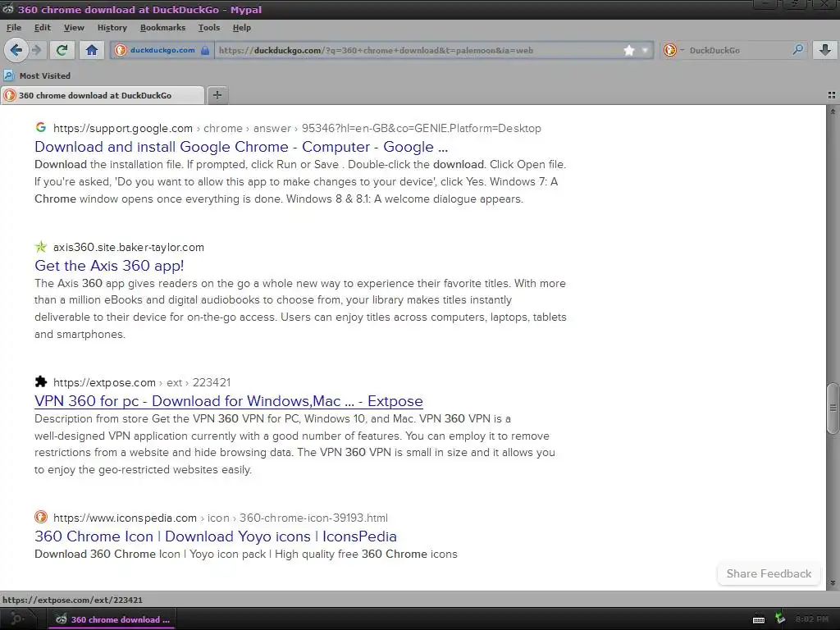840x630 pixels.
Task: Click the magnifier icon to search
Action: coord(797,50)
